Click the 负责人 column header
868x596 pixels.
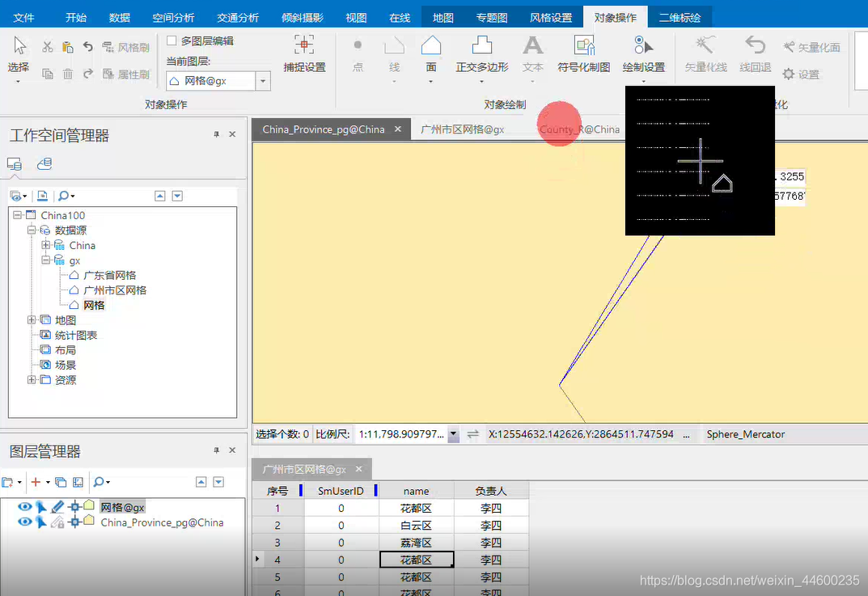[491, 491]
